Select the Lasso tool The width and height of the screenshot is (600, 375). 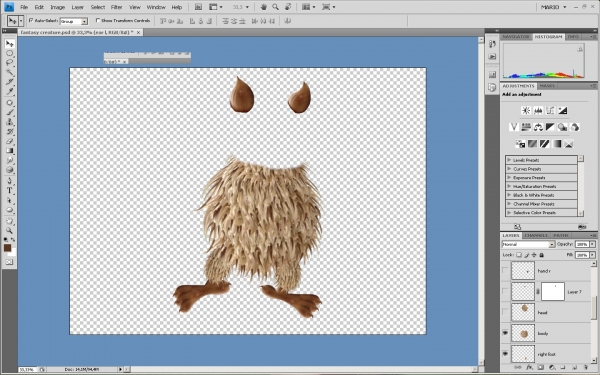(9, 62)
